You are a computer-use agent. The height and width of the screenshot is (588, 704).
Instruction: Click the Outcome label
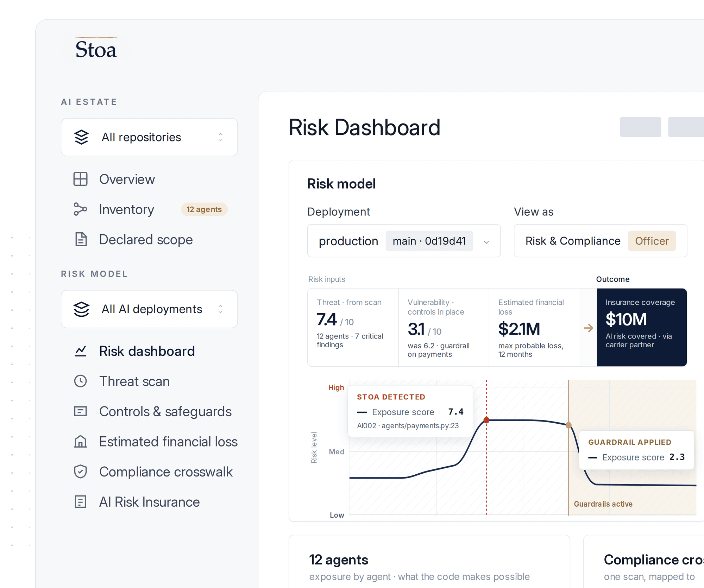(x=613, y=279)
